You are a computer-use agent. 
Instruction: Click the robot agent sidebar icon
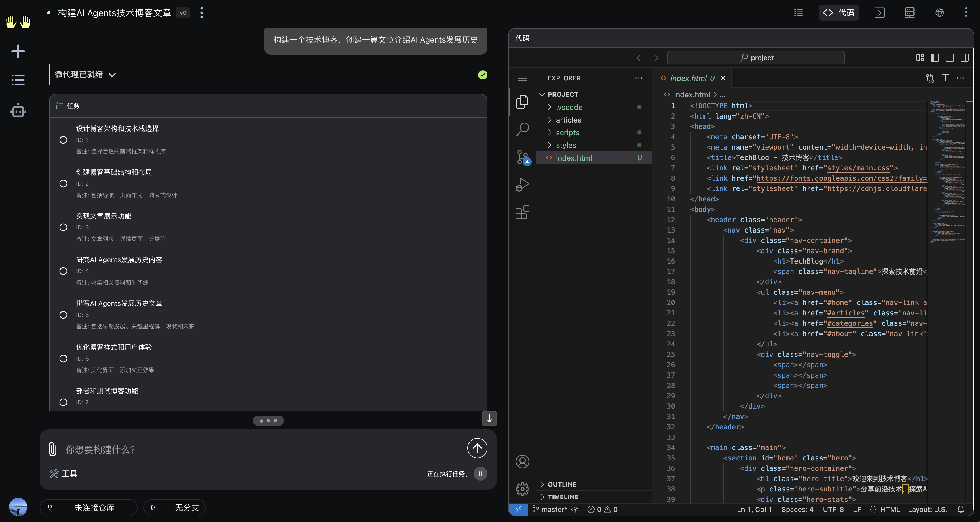18,111
